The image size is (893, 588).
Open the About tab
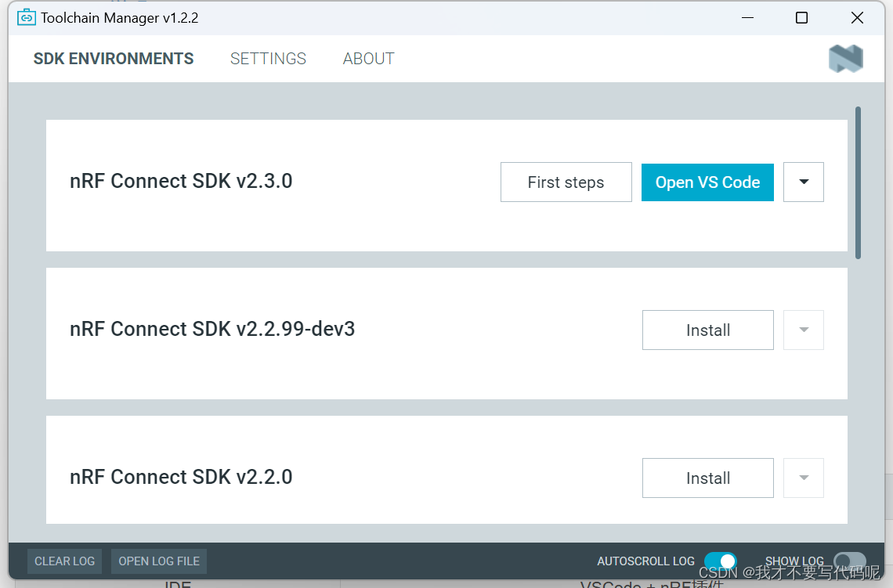coord(368,59)
